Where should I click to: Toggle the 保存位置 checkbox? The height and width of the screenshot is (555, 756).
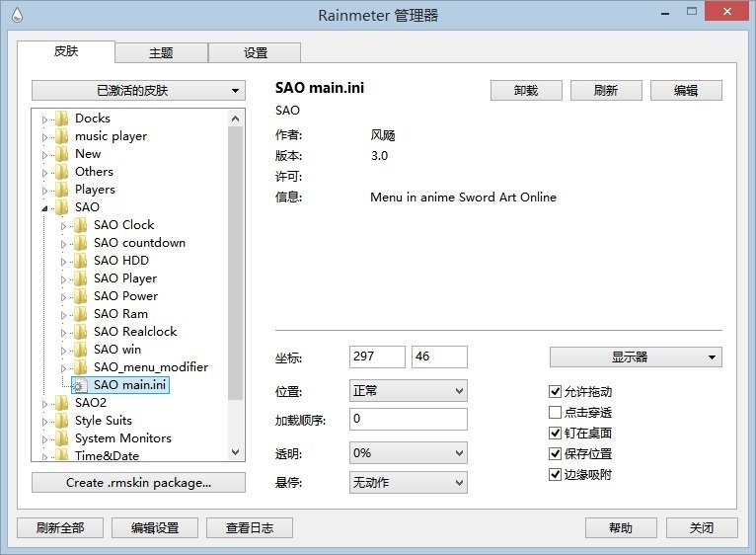555,453
